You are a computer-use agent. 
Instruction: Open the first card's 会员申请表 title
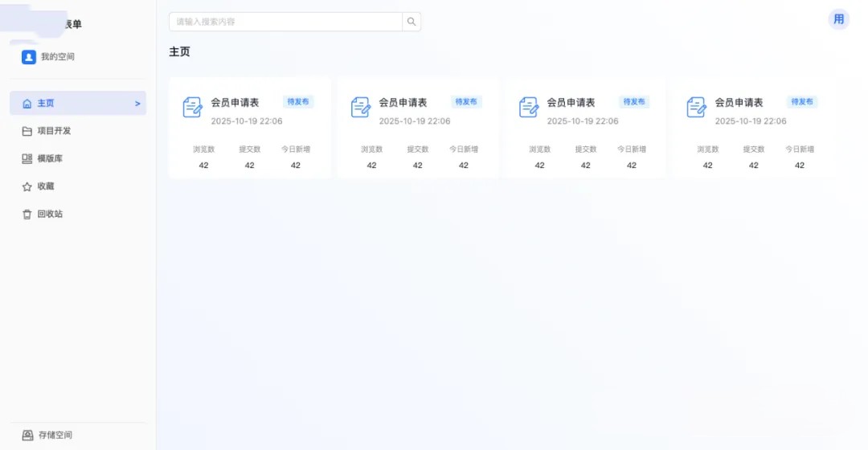click(235, 102)
